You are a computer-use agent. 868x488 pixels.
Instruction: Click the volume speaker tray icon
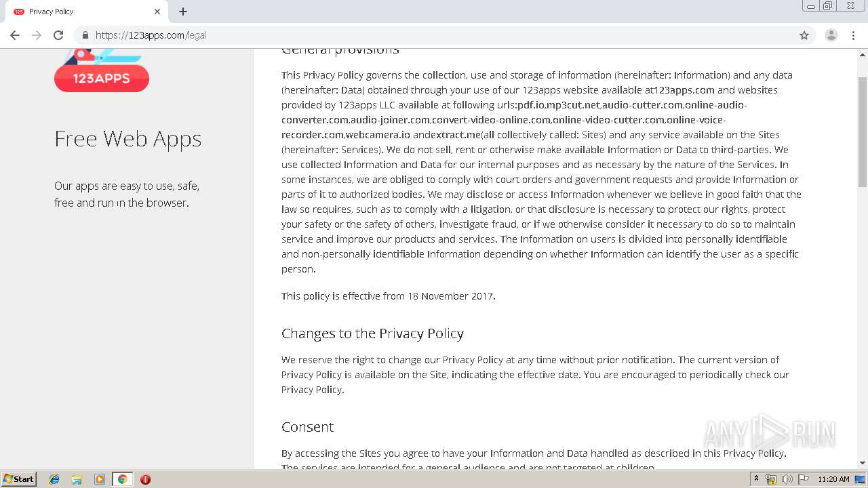[787, 479]
